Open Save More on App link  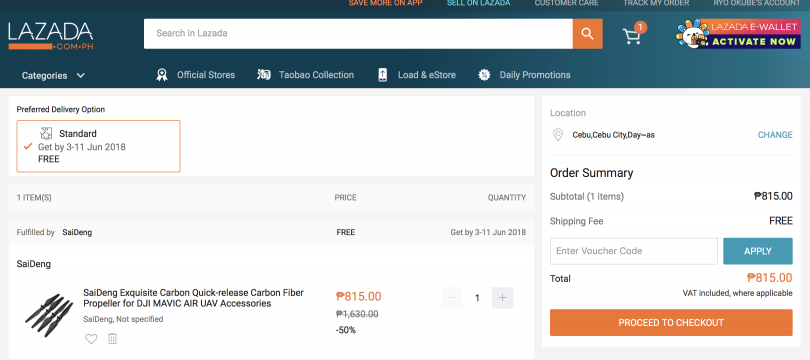pos(385,3)
